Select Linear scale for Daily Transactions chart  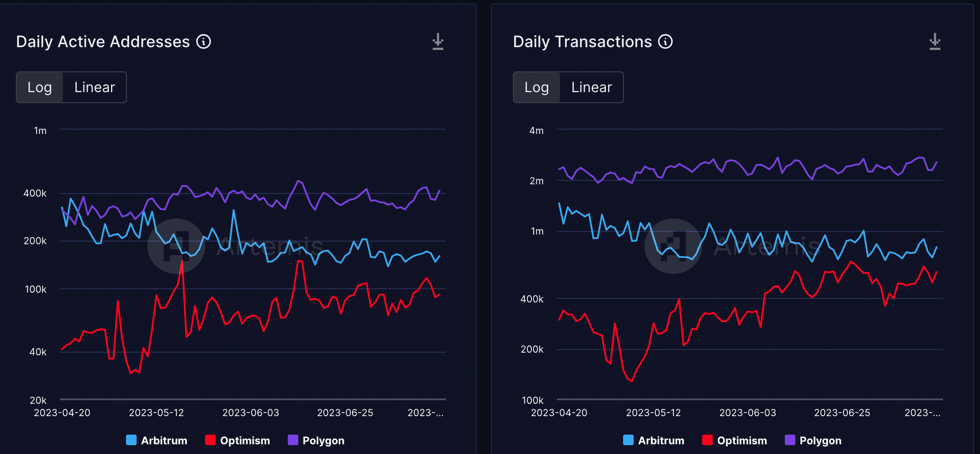coord(591,87)
